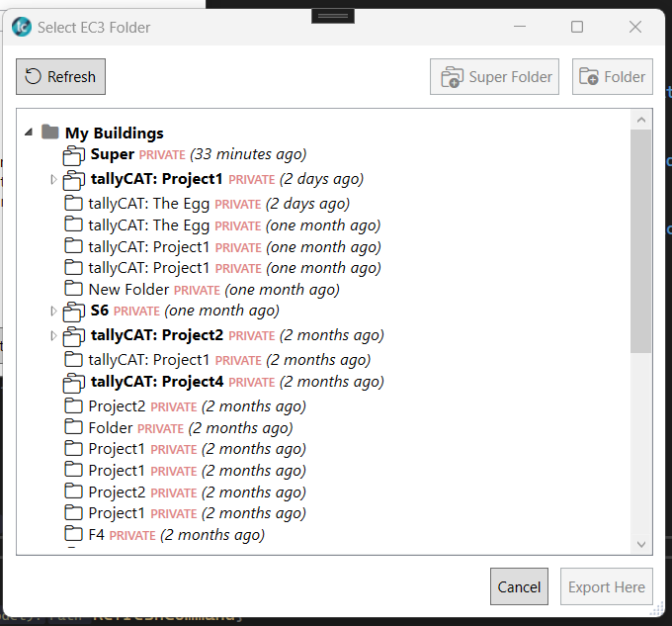Click the tallyCAT: Project4 folder icon
Viewport: 672px width, 626px height.
pos(74,382)
